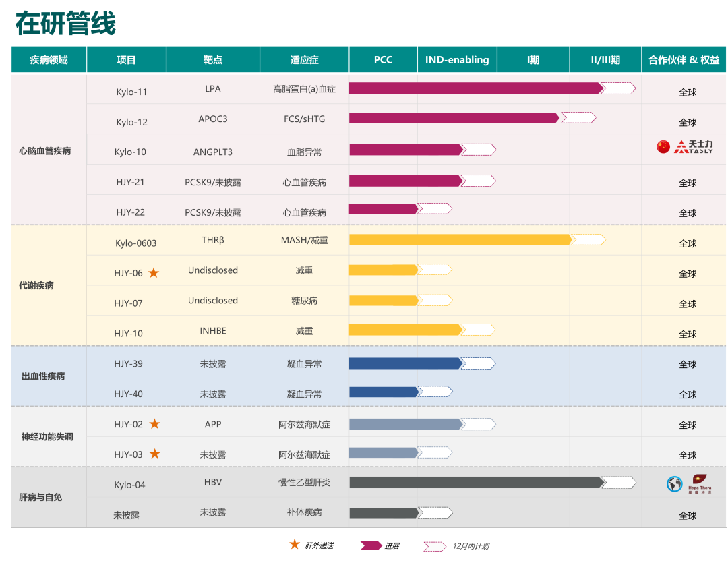This screenshot has width=728, height=561.
Task: Click the Tasly logo in Kylo-10 row
Action: click(693, 147)
